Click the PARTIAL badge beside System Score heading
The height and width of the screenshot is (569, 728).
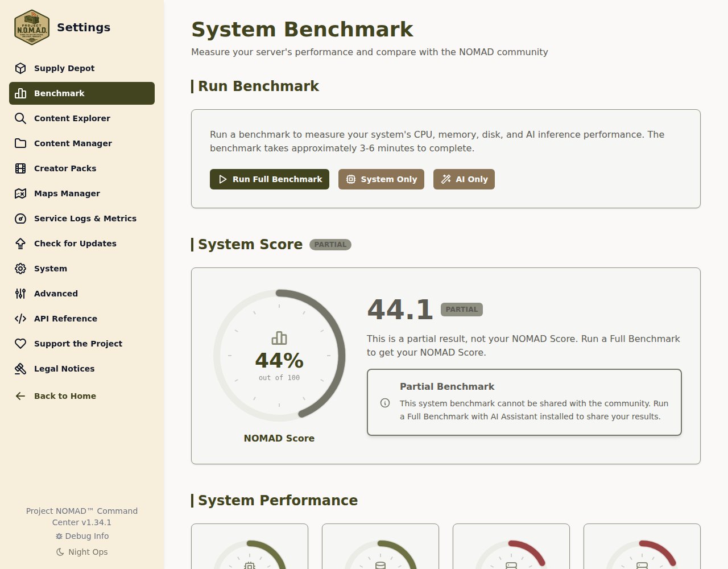click(x=330, y=245)
